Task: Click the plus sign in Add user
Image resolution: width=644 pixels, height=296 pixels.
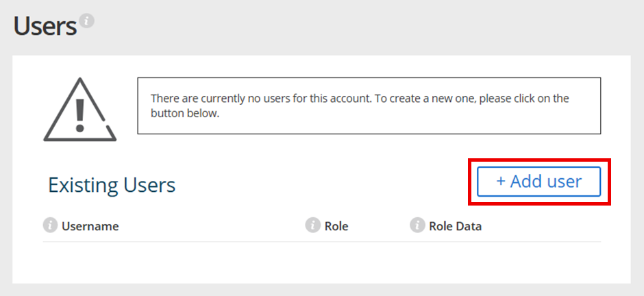Action: point(501,182)
